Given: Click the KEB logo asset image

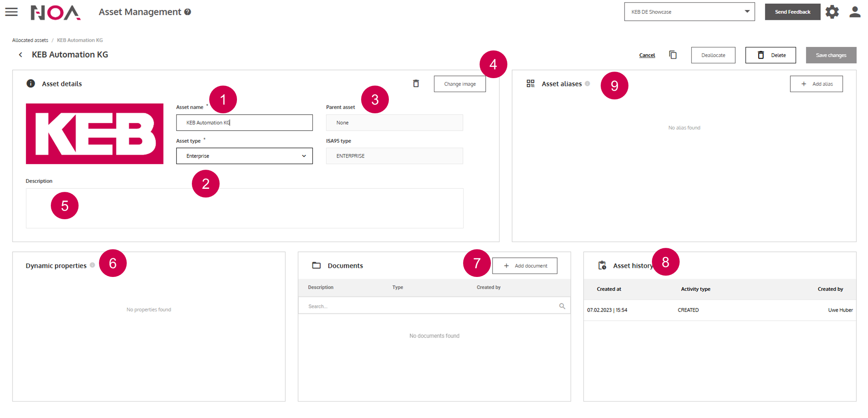Looking at the screenshot, I should (95, 134).
